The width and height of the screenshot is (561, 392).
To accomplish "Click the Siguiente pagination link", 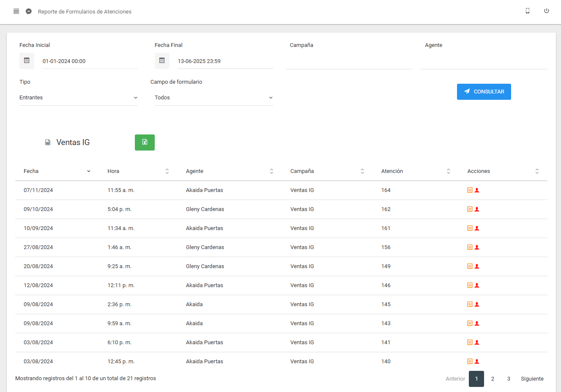I will tap(532, 379).
